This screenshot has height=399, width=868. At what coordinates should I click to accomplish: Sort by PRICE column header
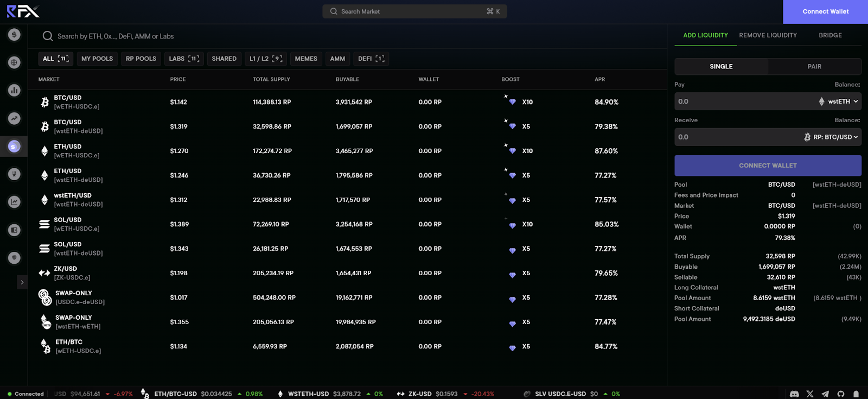178,79
